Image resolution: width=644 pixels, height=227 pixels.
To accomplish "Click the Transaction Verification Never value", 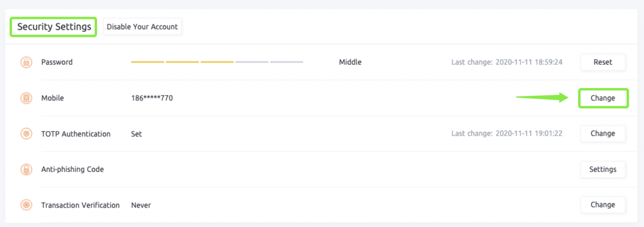I will [x=141, y=205].
